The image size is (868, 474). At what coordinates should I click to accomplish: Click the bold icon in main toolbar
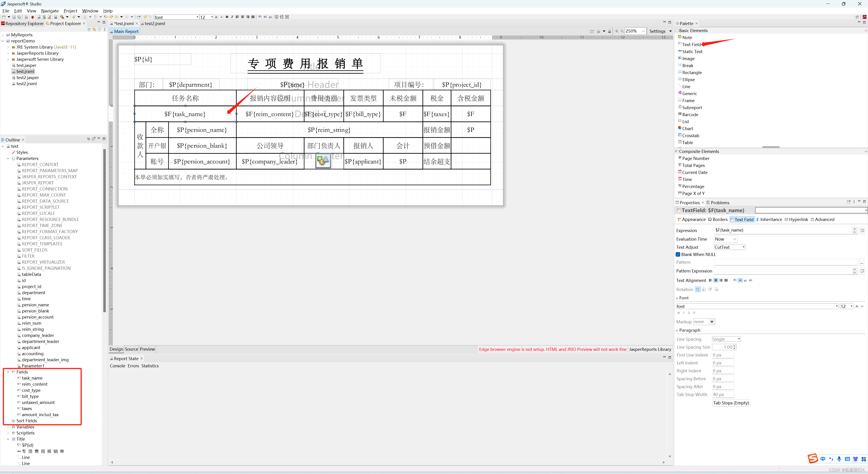click(x=227, y=17)
